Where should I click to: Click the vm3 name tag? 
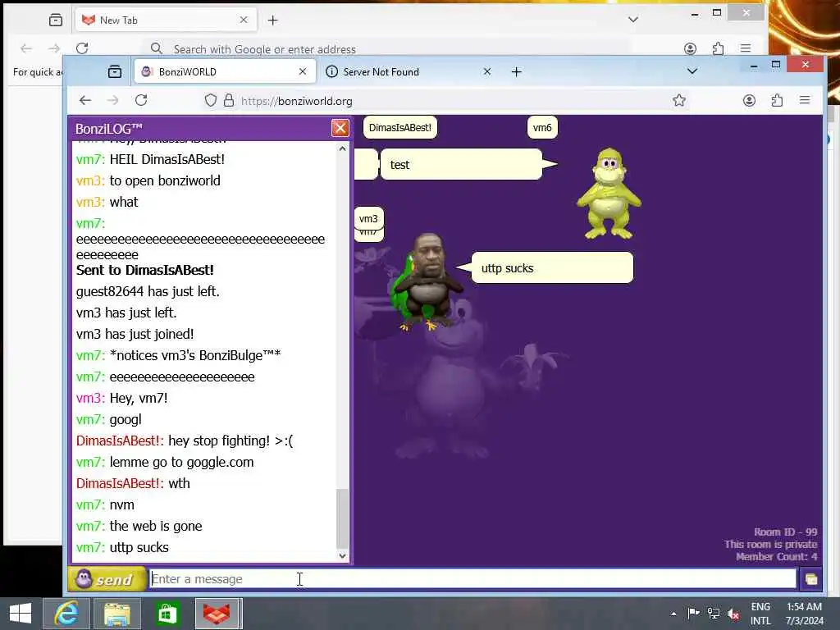click(368, 218)
